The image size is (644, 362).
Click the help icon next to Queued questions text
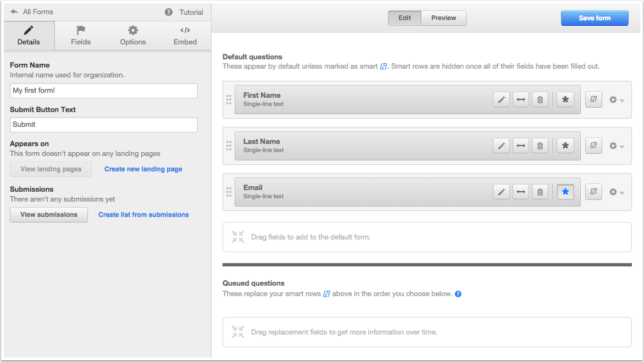(458, 294)
